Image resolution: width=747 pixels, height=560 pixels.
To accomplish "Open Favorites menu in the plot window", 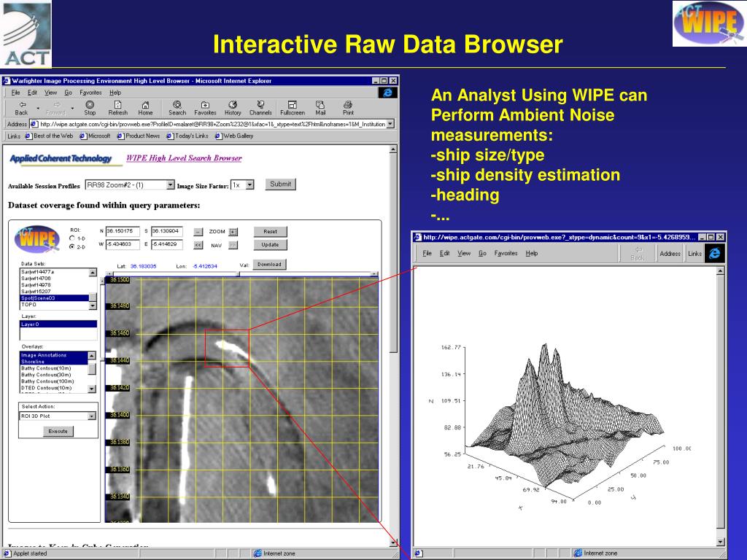I will [506, 253].
